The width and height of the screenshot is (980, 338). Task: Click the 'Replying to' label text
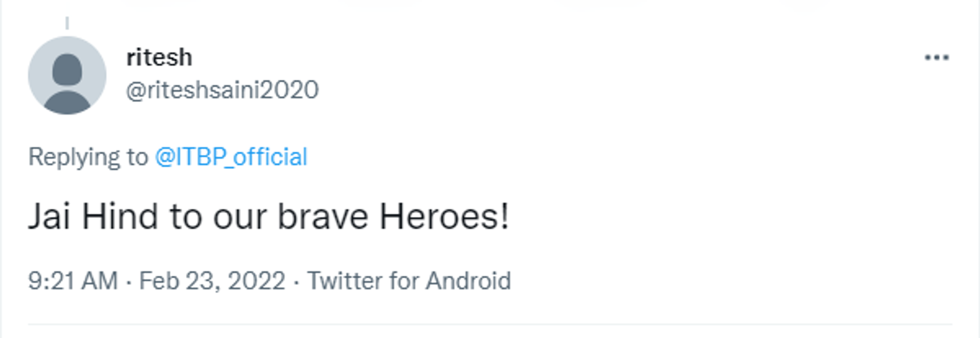[x=88, y=157]
